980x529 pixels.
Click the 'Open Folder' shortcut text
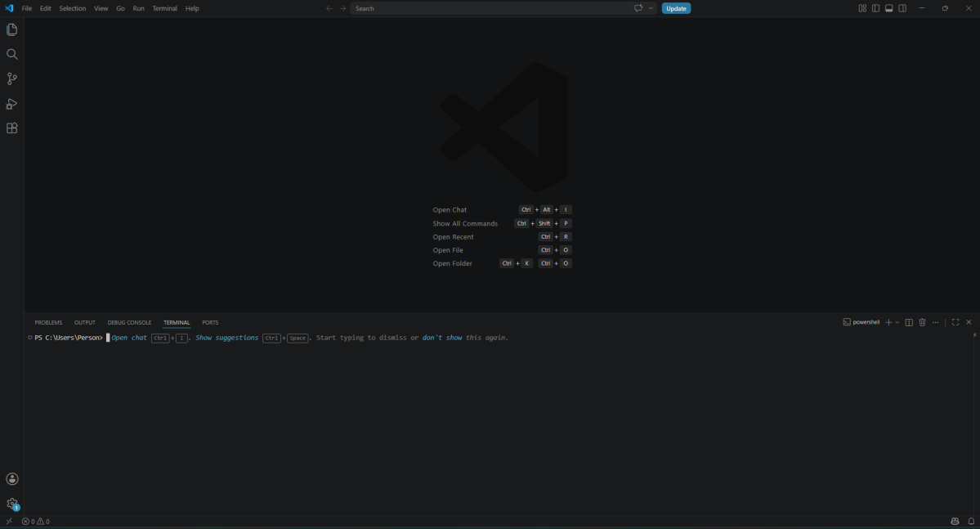point(452,263)
